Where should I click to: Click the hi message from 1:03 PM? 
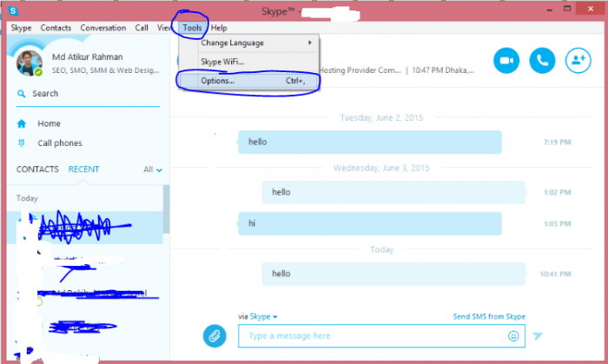(370, 223)
